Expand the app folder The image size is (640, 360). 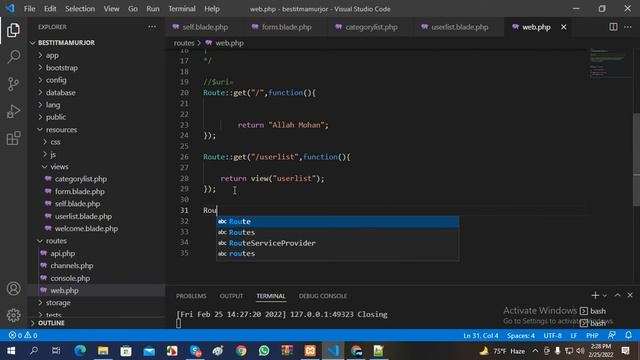pyautogui.click(x=52, y=55)
